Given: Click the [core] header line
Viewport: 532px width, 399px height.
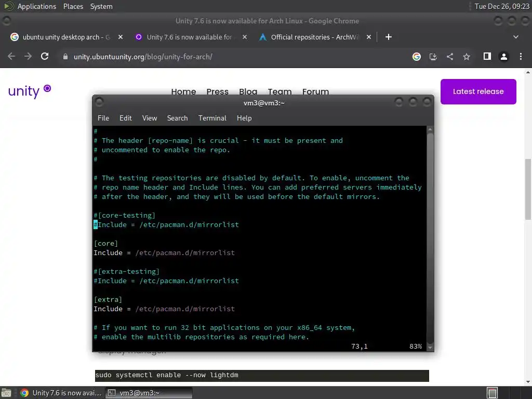Looking at the screenshot, I should pyautogui.click(x=106, y=244).
